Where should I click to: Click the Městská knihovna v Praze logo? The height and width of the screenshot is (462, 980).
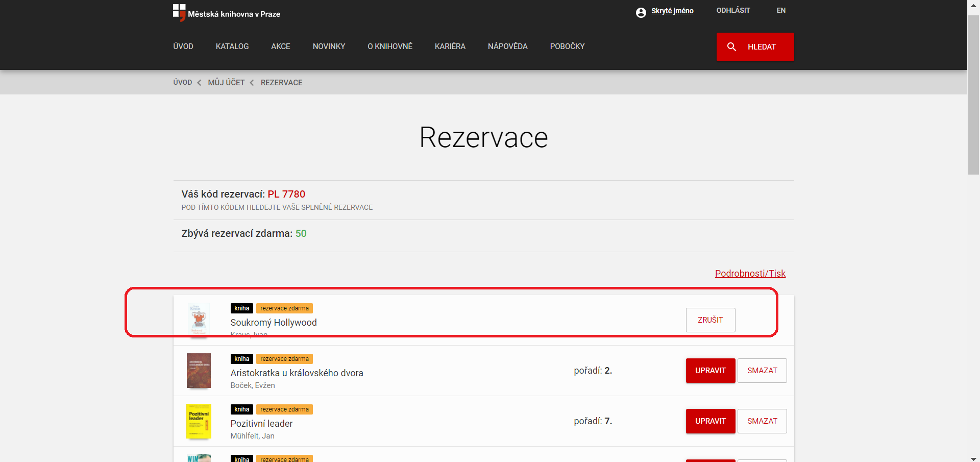click(226, 13)
